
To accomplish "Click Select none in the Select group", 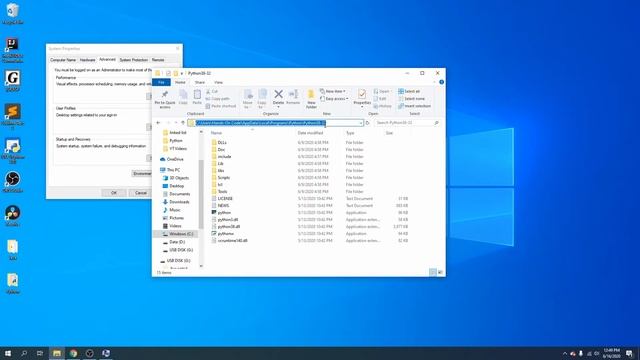I will coord(411,99).
